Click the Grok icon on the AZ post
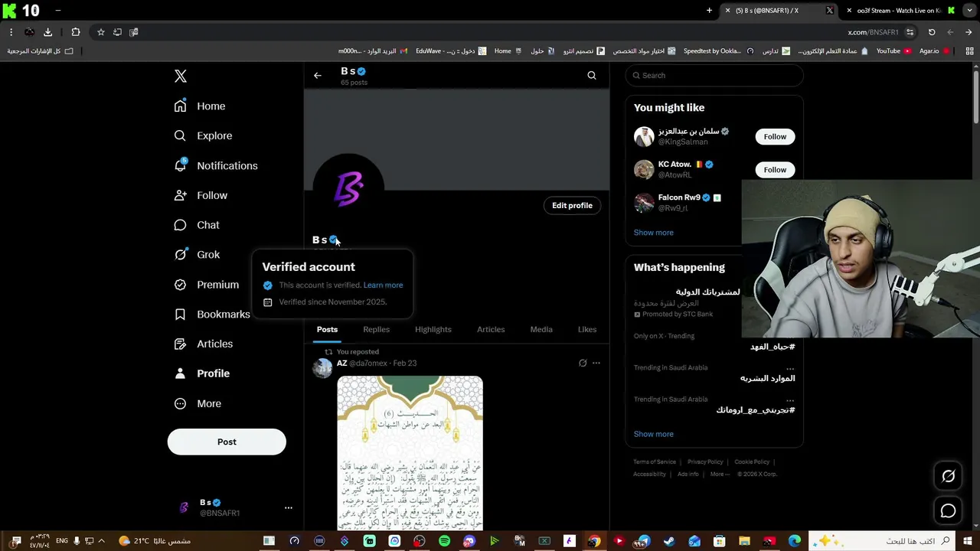 [583, 364]
